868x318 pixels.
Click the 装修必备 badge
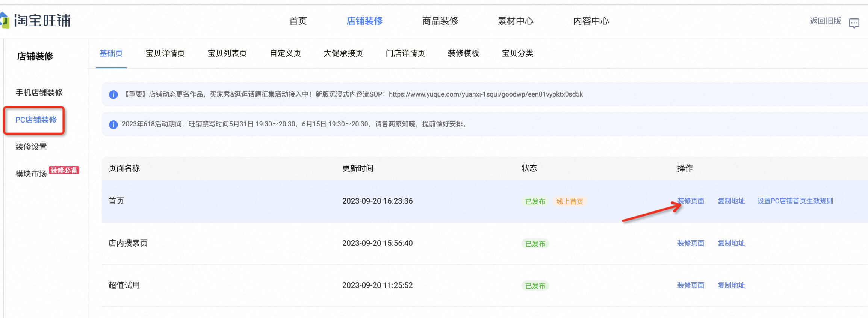pos(64,170)
